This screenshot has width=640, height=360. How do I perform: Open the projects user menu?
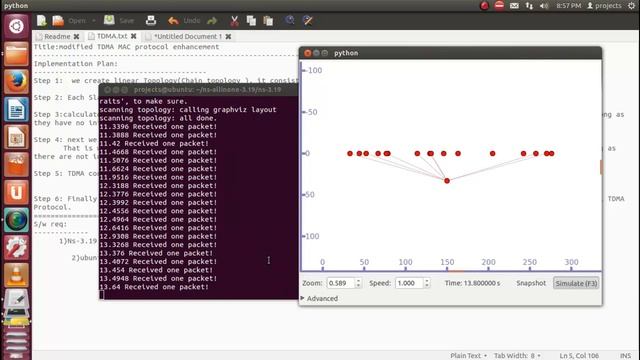604,6
